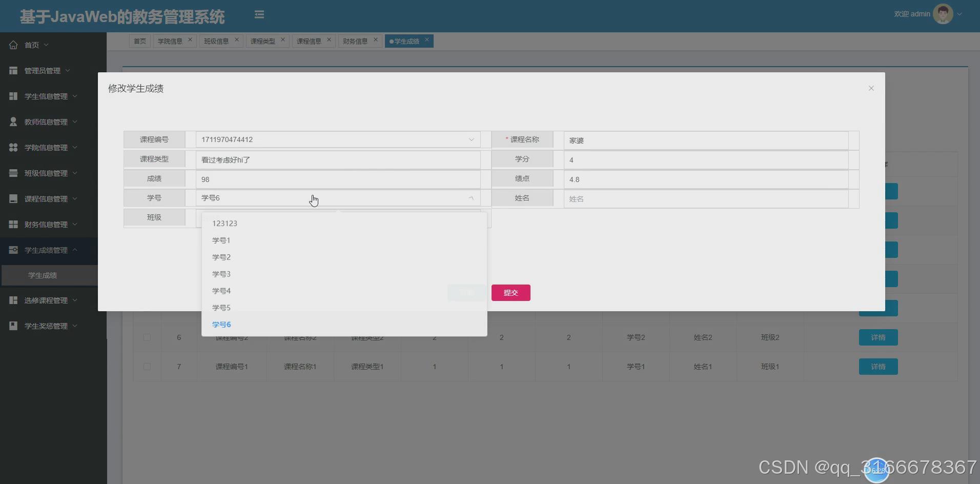Switch to the 财务信息 tab
The image size is (980, 484).
[x=355, y=41]
